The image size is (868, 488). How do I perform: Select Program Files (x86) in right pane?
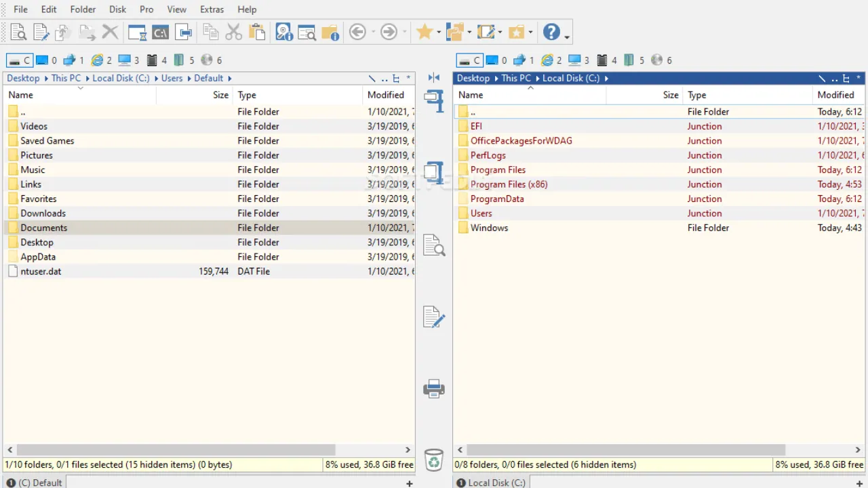tap(509, 184)
